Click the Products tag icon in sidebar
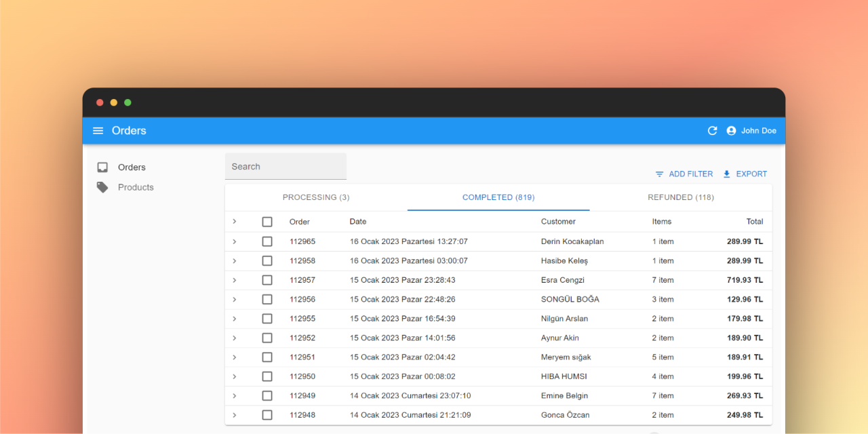This screenshot has height=434, width=868. coord(102,187)
